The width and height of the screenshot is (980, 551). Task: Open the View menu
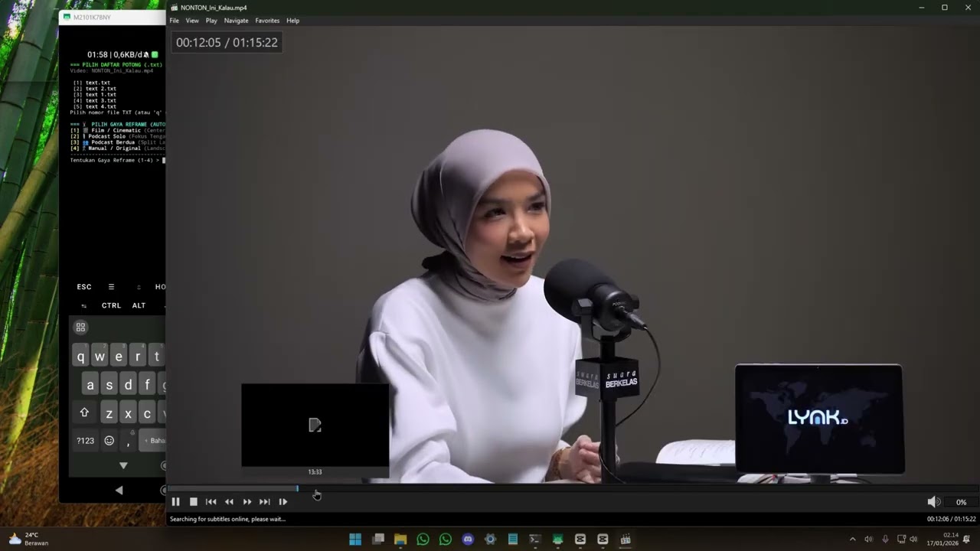coord(192,21)
